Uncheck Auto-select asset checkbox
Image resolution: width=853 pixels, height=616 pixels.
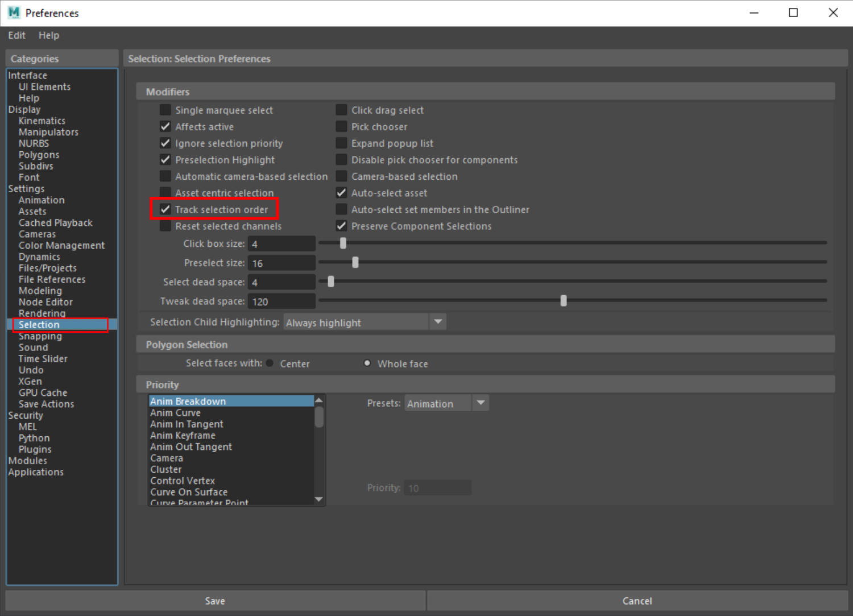(341, 192)
